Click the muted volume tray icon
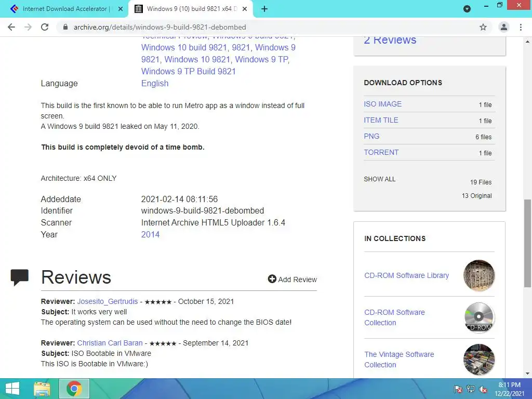 (x=483, y=389)
